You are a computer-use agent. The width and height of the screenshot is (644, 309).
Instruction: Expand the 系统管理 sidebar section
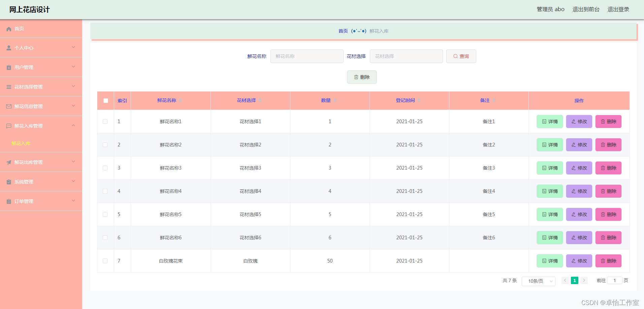(41, 181)
